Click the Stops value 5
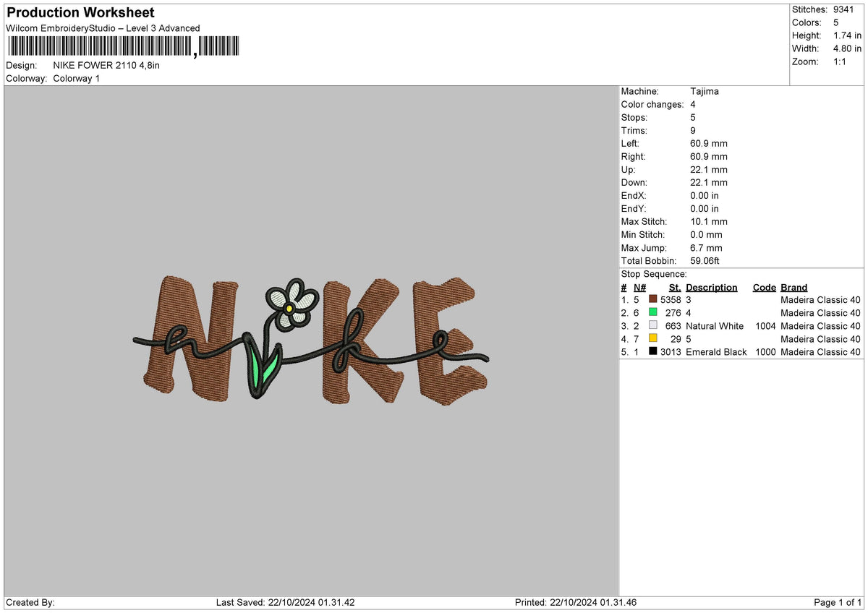868x613 pixels. point(693,117)
